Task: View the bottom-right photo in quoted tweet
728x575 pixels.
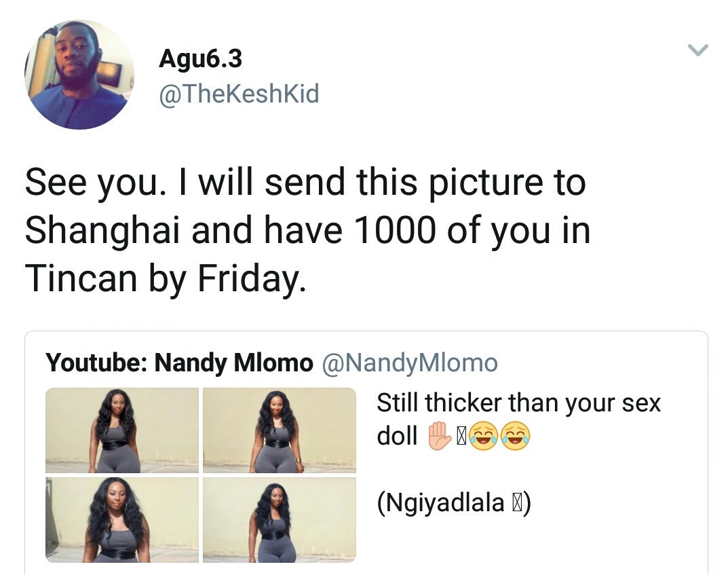Action: (x=280, y=519)
